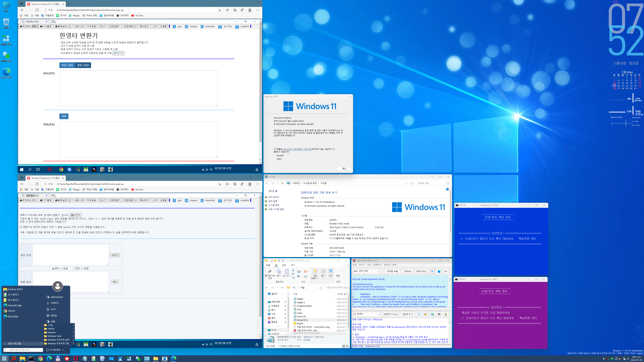Click 한영변환기2 tab in top browser page
The image size is (644, 362).
tap(130, 26)
